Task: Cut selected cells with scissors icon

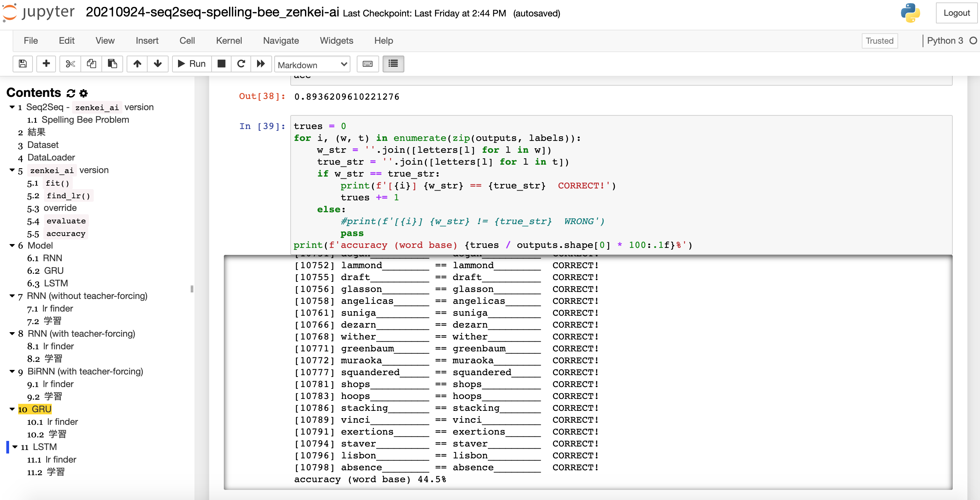Action: [x=70, y=64]
